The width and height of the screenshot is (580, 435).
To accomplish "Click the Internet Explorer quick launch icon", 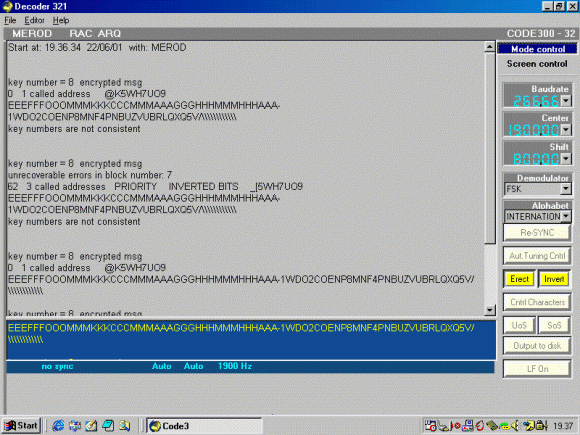I will (x=58, y=426).
